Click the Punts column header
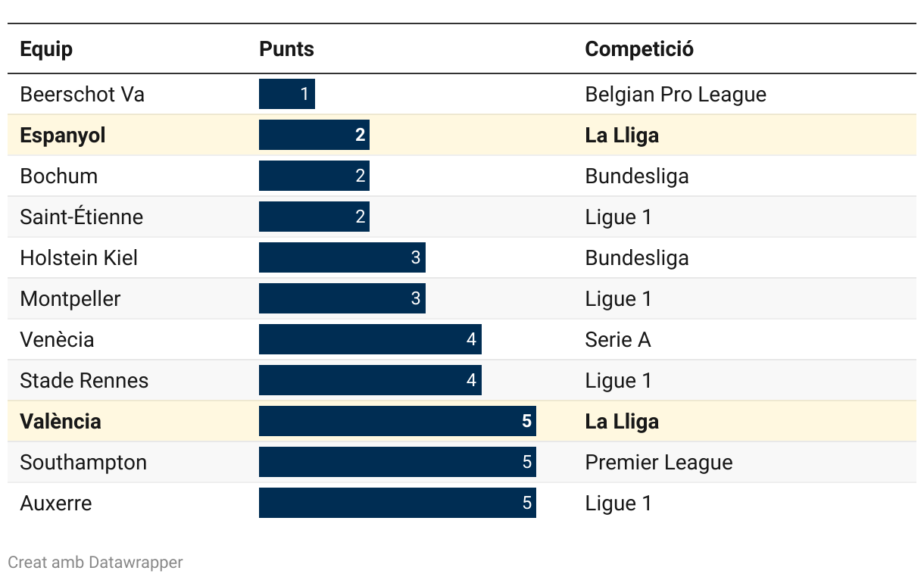Image resolution: width=924 pixels, height=580 pixels. click(x=286, y=49)
